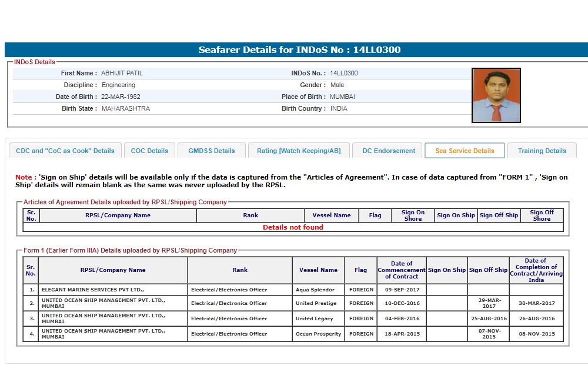The height and width of the screenshot is (365, 588).
Task: Click the Date of Commencement of Contract header
Action: pyautogui.click(x=402, y=270)
